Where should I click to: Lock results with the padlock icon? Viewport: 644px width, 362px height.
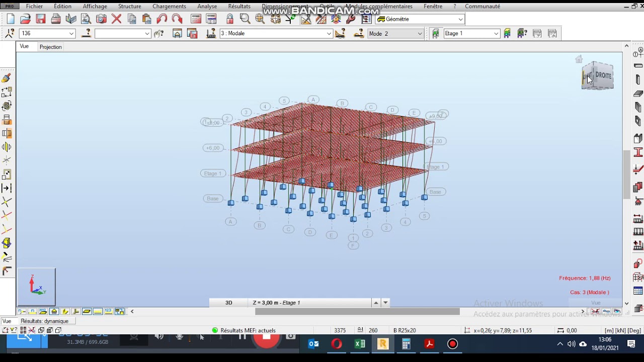click(230, 19)
